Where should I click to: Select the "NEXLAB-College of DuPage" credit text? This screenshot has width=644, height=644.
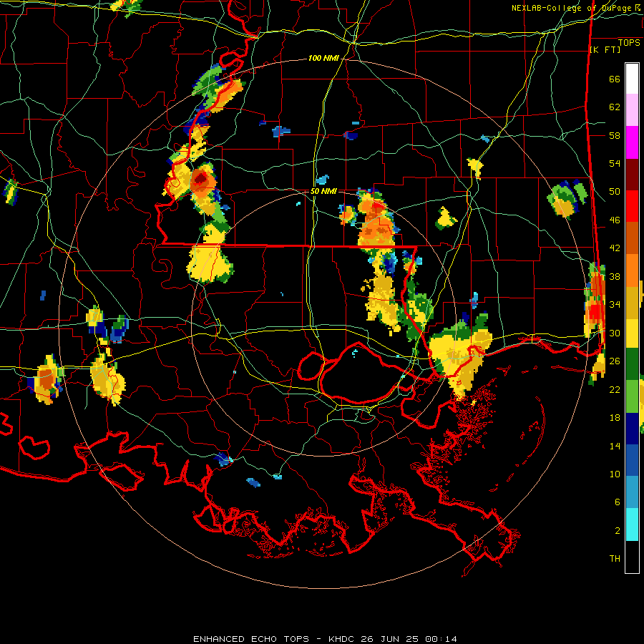(572, 8)
